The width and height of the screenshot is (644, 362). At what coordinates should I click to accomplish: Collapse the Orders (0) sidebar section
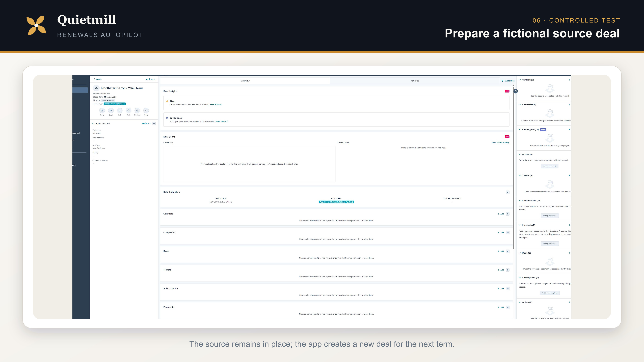coord(520,302)
